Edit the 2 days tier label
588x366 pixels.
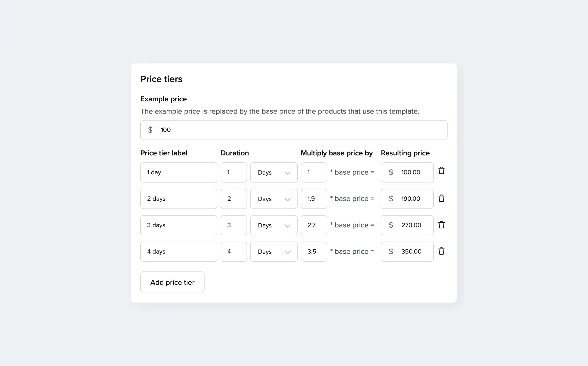[x=178, y=199]
